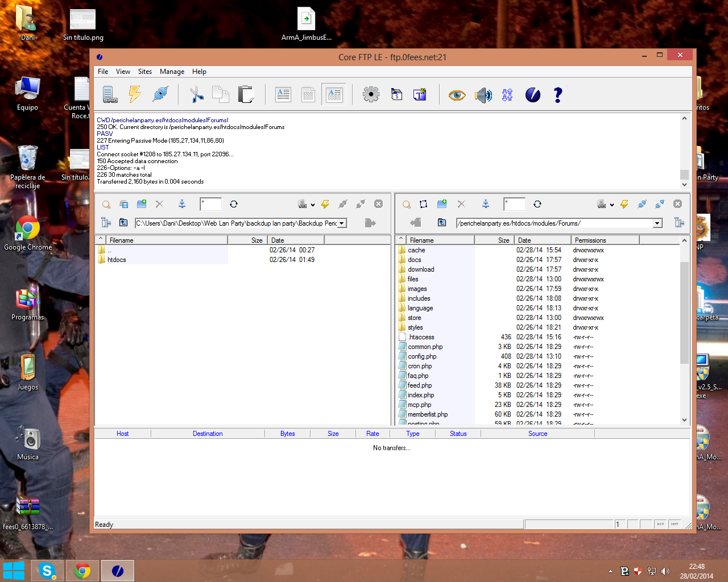The height and width of the screenshot is (582, 728).
Task: Open the Settings gear icon
Action: click(x=371, y=94)
